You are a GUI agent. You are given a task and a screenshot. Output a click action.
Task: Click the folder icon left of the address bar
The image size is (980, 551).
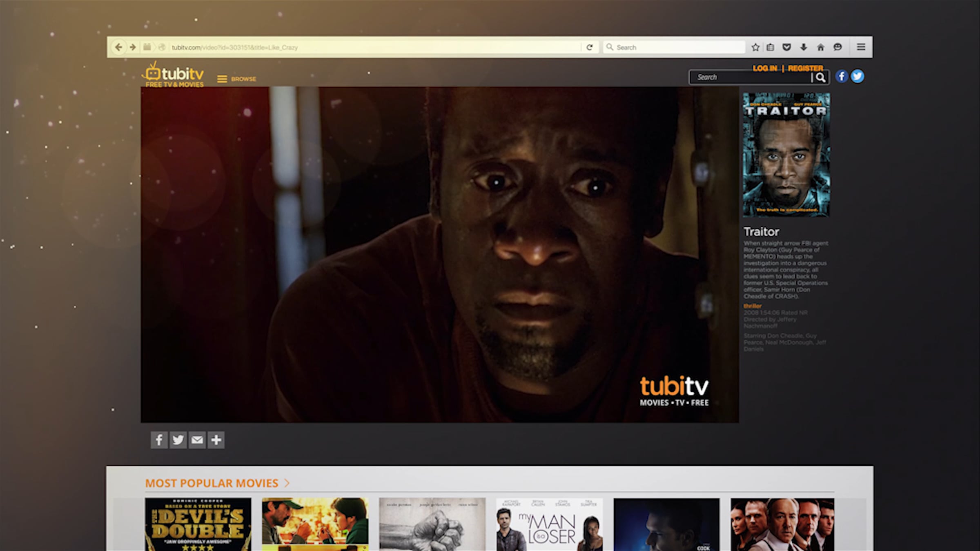(x=147, y=47)
